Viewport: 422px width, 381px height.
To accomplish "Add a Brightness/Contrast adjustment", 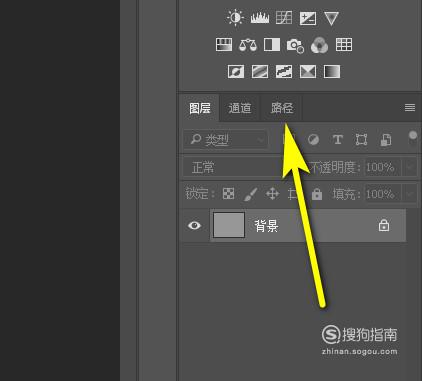I will click(235, 18).
